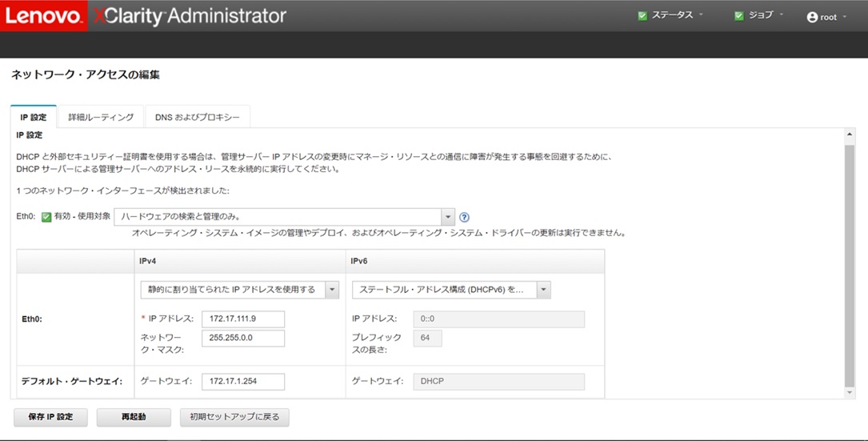
Task: Switch to the 詳細ルーティング tab
Action: pyautogui.click(x=101, y=117)
